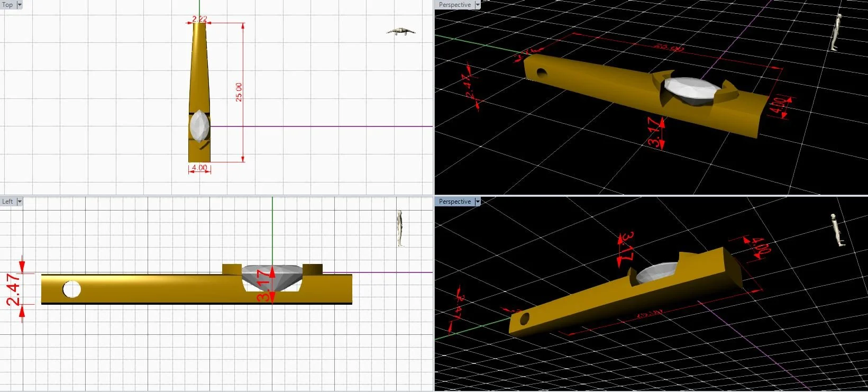Screen dimensions: 868x392
Task: Open the lower Perspective viewport dropdown arrow
Action: (478, 202)
